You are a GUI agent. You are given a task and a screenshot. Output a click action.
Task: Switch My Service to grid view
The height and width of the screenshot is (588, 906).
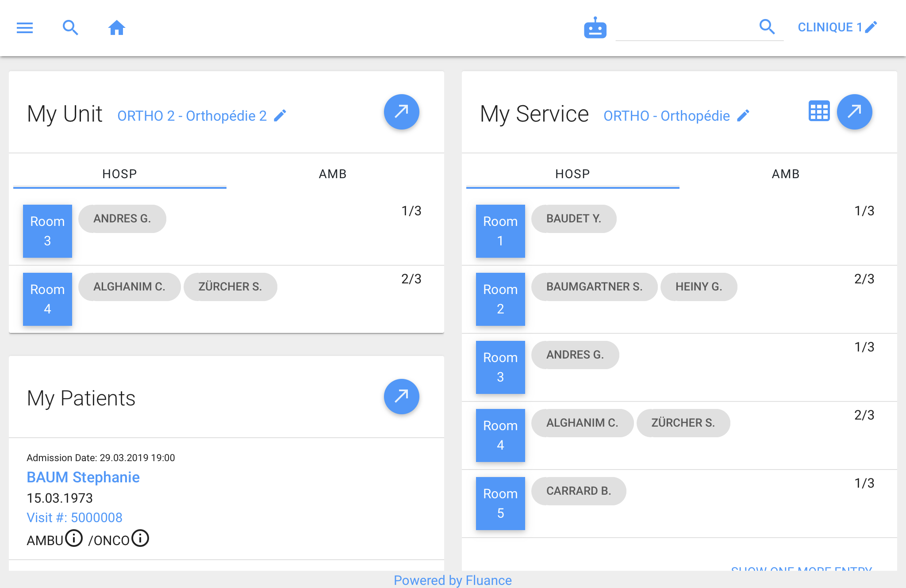click(x=819, y=111)
